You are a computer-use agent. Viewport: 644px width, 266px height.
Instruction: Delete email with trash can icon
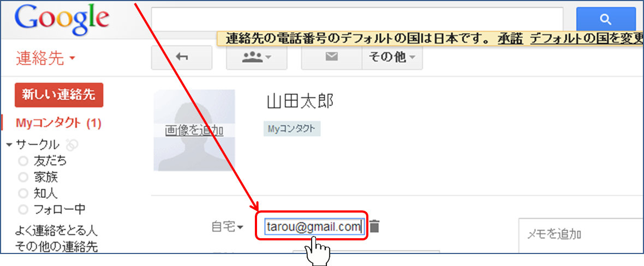tap(374, 226)
